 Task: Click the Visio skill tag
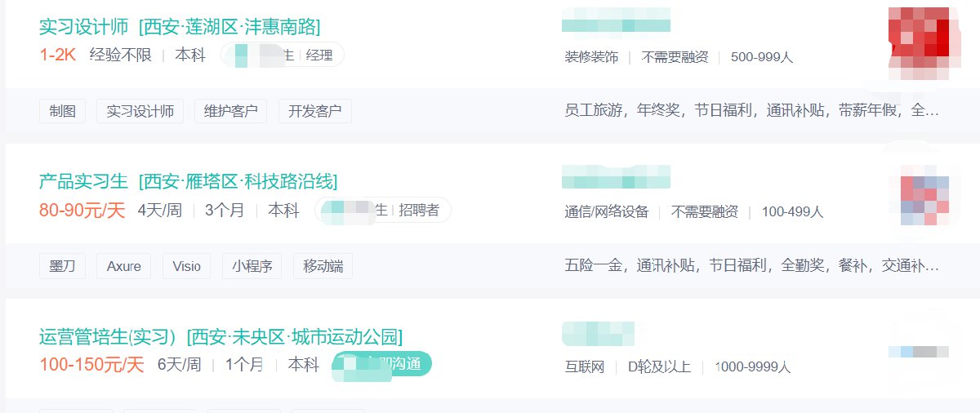(x=186, y=266)
